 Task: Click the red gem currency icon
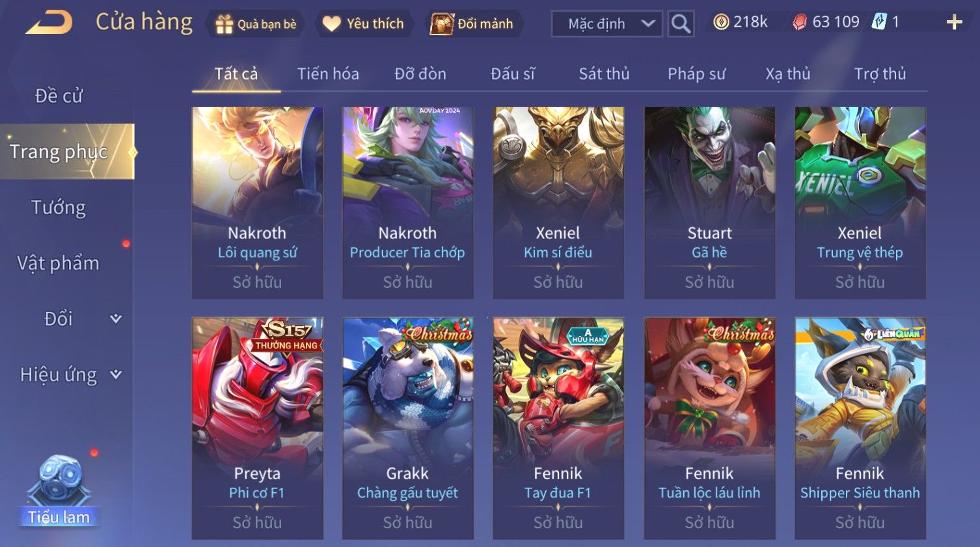click(x=799, y=23)
